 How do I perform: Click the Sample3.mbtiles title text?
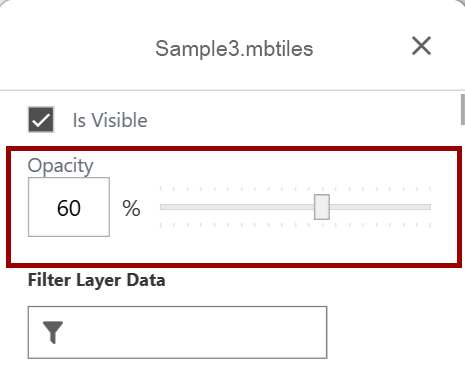(x=234, y=49)
